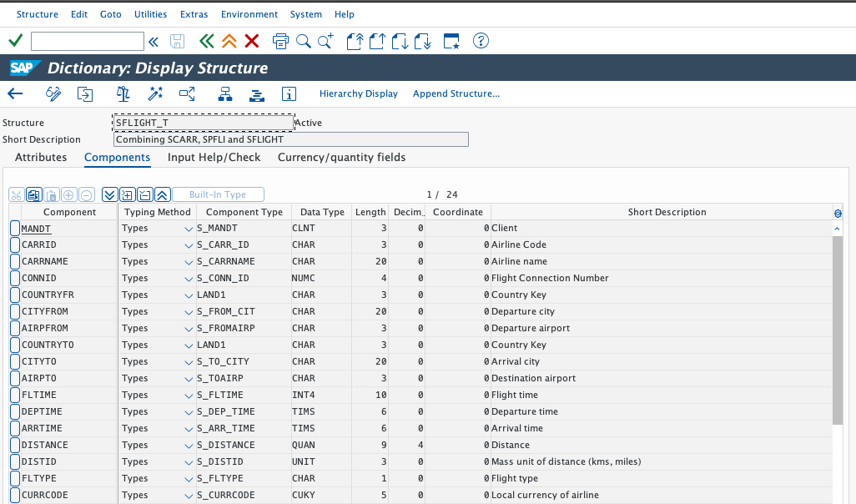Open the Utilities menu
Screen dimensions: 856x504
(x=151, y=14)
